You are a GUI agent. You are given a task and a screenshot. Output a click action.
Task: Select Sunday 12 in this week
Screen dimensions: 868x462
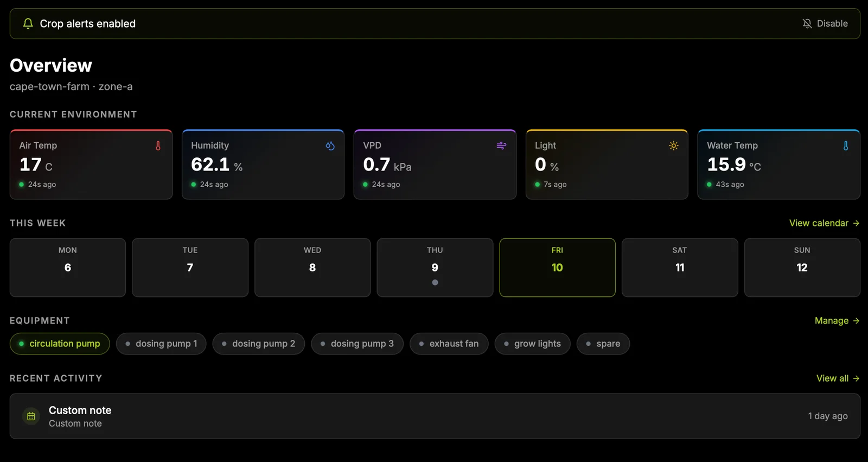coord(802,268)
